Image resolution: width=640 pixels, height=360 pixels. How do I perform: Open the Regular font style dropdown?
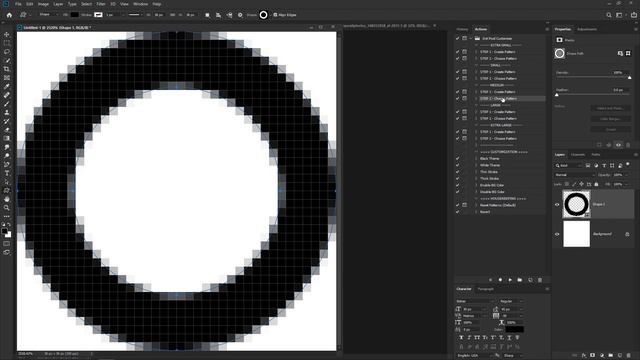point(511,301)
